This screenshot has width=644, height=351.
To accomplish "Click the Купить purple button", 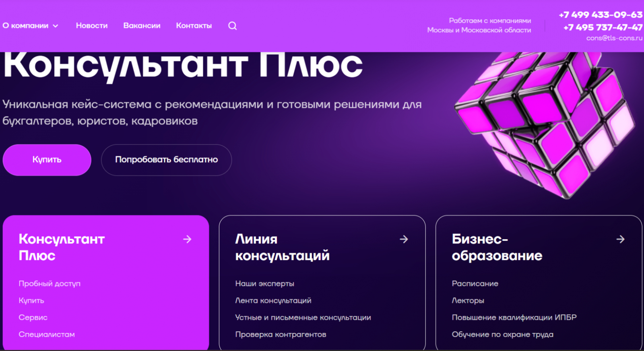I will click(x=47, y=160).
